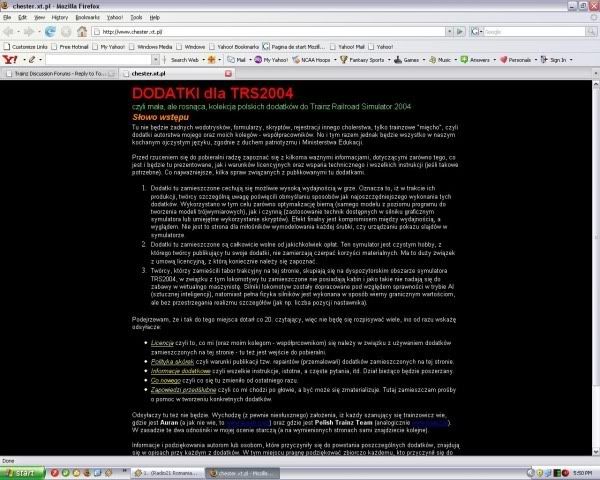Open Personals on the Yahoo toolbar

click(515, 60)
